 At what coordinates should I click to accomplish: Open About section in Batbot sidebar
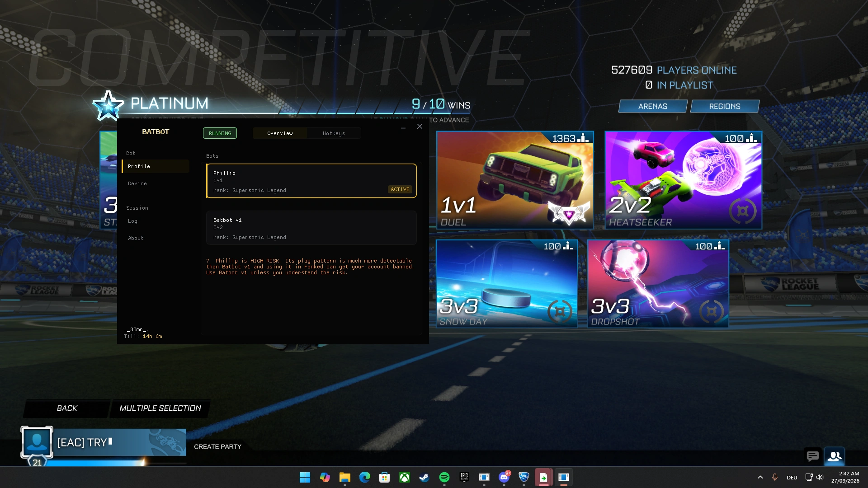pyautogui.click(x=156, y=238)
